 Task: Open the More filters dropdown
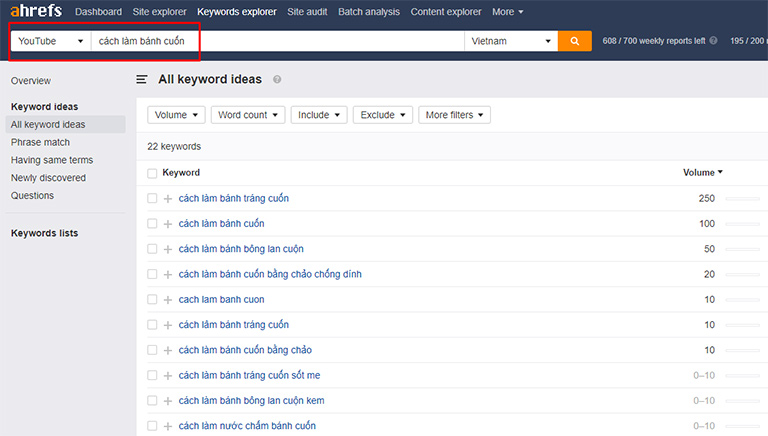pos(454,115)
